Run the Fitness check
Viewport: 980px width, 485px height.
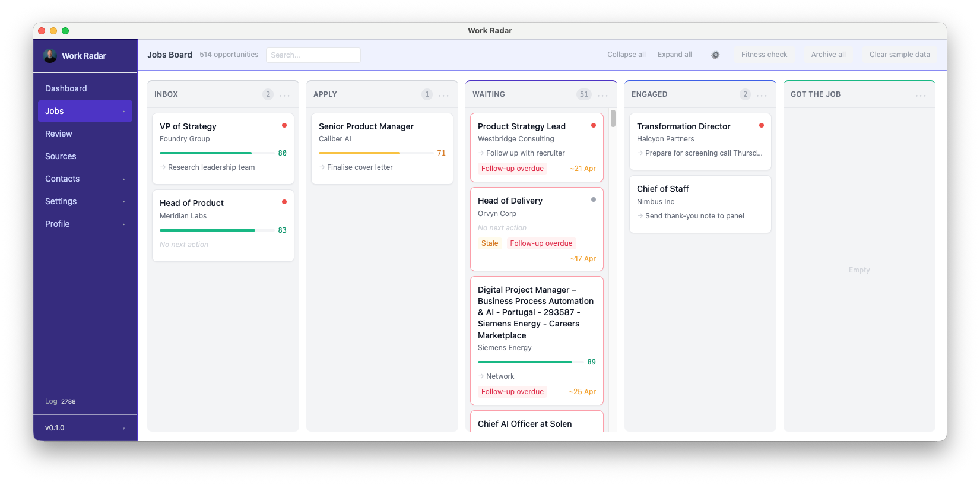[764, 55]
